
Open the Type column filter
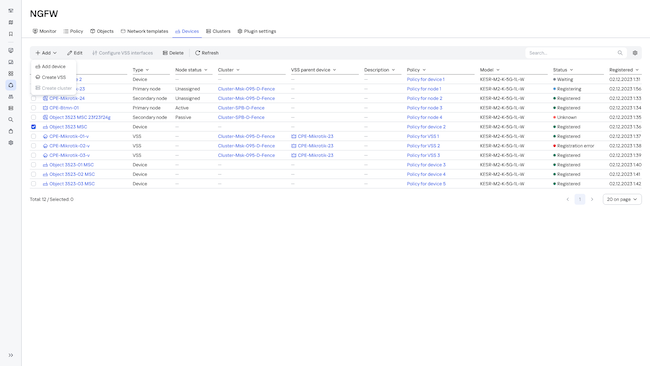point(147,70)
